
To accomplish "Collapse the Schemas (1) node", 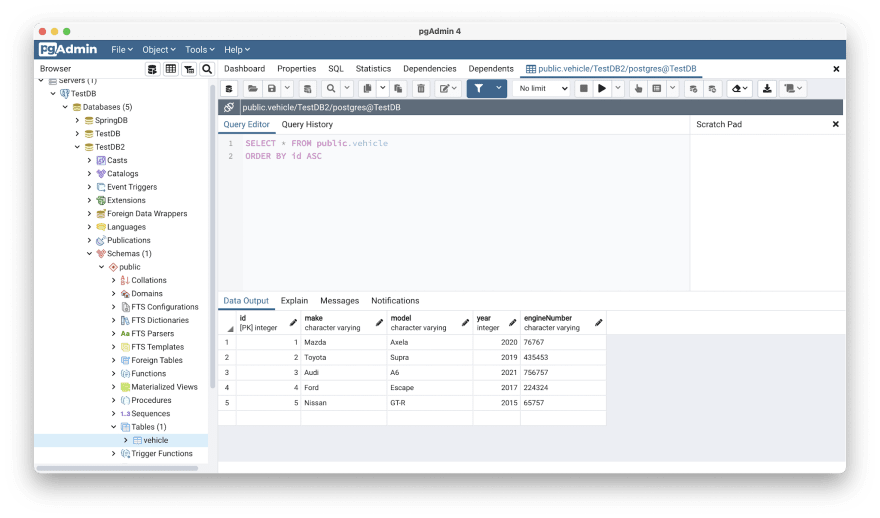I will (90, 254).
